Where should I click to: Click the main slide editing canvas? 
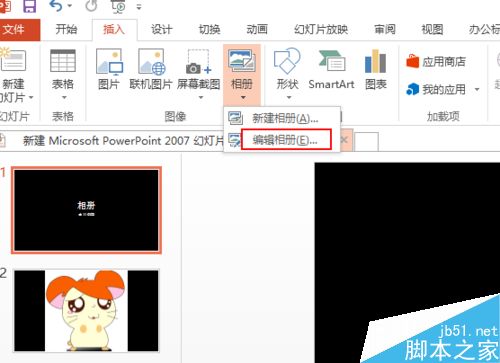(407, 263)
